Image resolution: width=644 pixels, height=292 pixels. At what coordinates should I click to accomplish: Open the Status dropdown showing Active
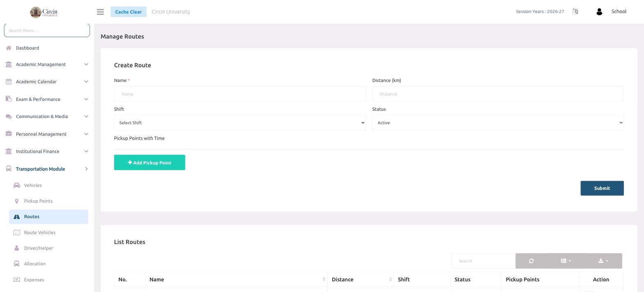pos(498,123)
